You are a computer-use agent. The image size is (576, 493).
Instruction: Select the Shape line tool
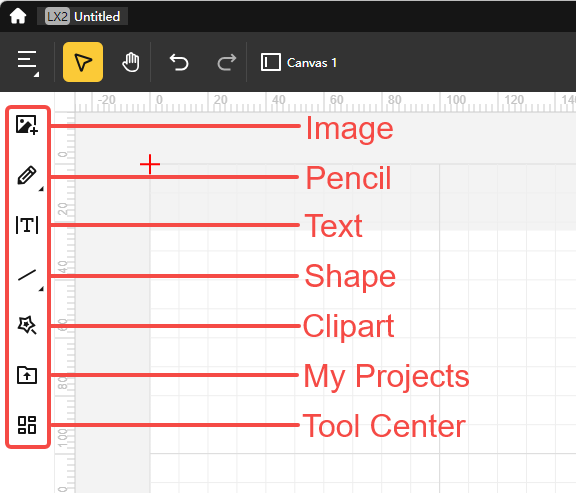tap(27, 276)
